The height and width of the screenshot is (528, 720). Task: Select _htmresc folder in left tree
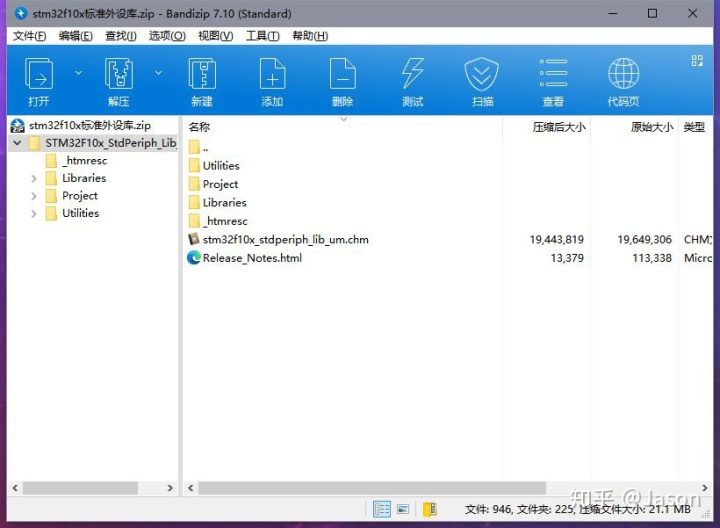tap(84, 161)
